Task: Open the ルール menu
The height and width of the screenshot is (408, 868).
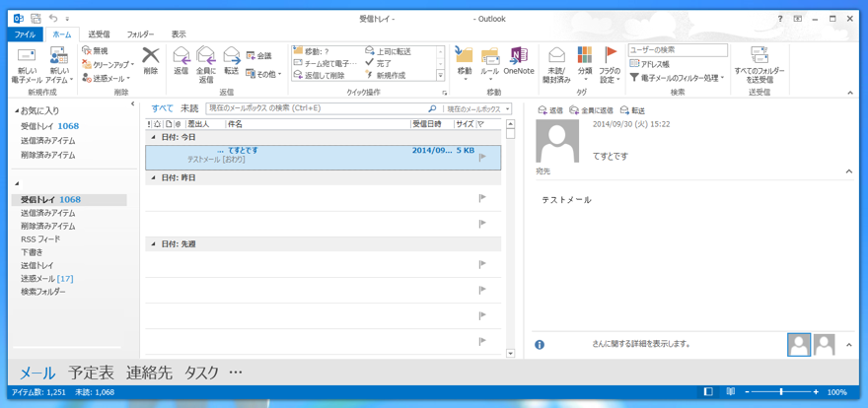Action: 489,63
